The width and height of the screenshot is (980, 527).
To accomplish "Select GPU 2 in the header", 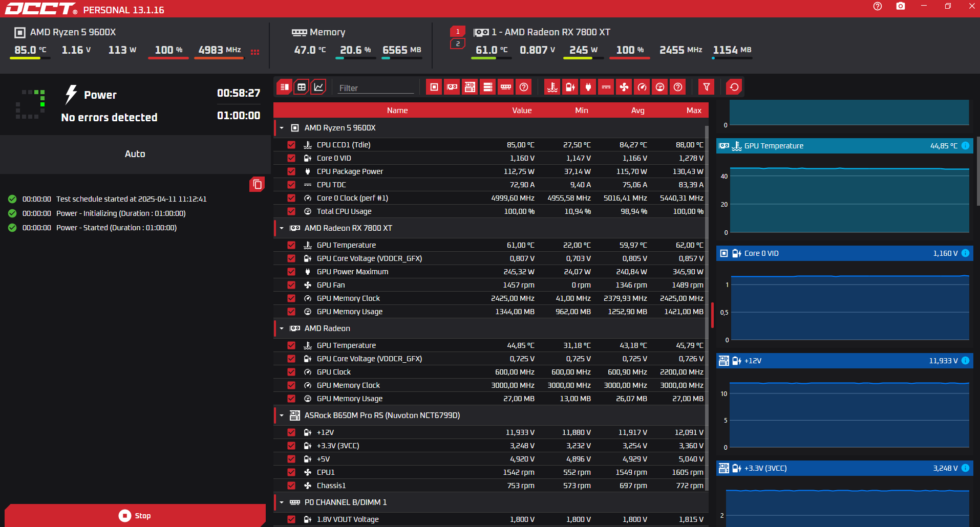I will [458, 44].
